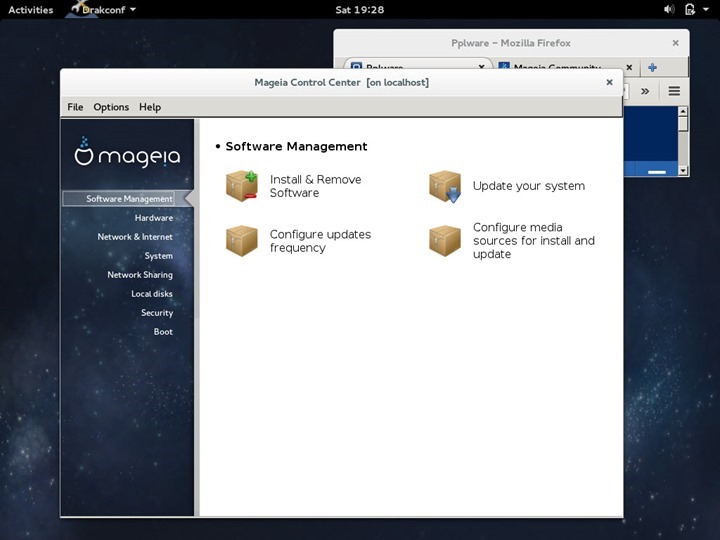Click Configure media sources for install label
This screenshot has height=540, width=720.
[x=534, y=241]
